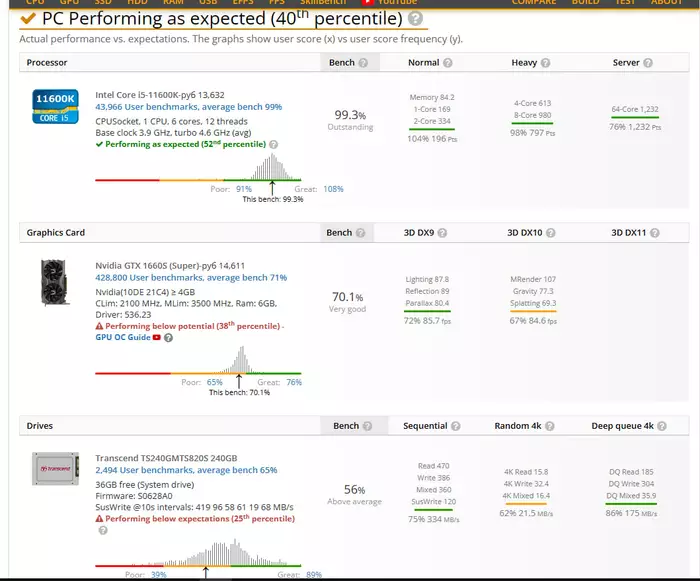The width and height of the screenshot is (700, 581).
Task: Click warning triangle before Performing below potential
Action: (x=99, y=326)
